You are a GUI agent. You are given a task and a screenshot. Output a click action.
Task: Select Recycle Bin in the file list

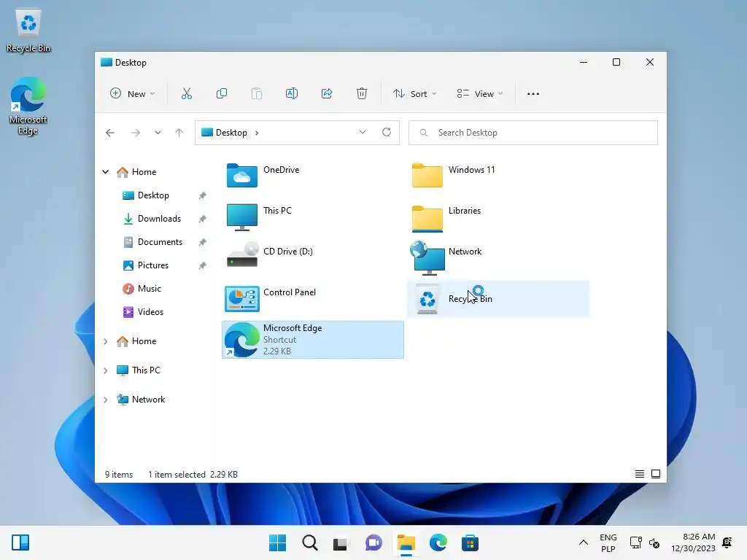click(498, 298)
